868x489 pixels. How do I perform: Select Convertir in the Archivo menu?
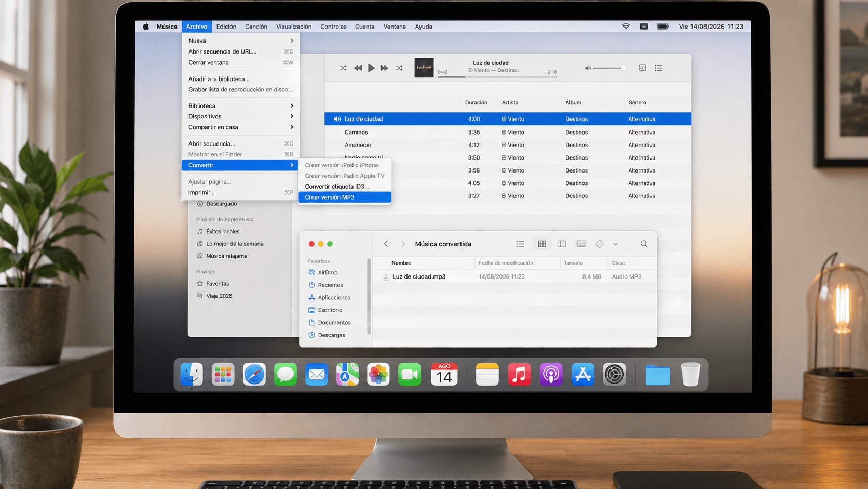tap(240, 165)
